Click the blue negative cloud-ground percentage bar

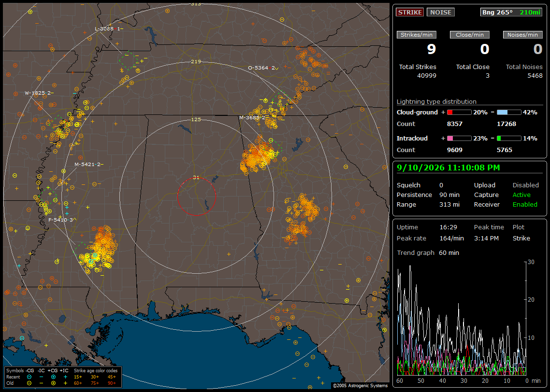pyautogui.click(x=509, y=112)
